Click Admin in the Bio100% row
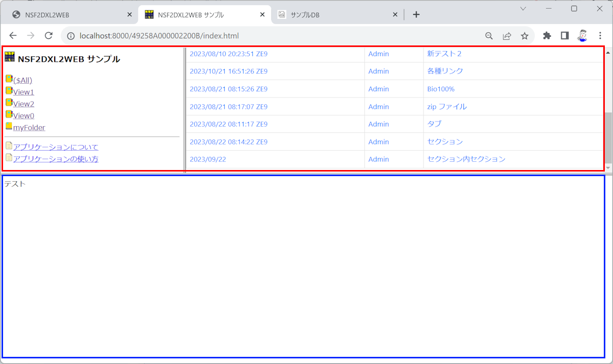This screenshot has width=613, height=364. pyautogui.click(x=379, y=89)
